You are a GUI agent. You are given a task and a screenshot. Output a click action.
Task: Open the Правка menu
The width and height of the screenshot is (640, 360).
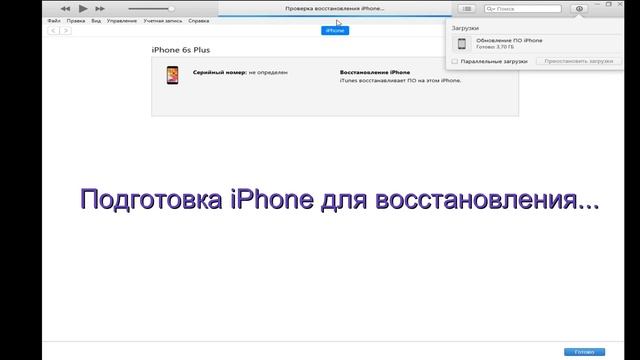[x=76, y=21]
